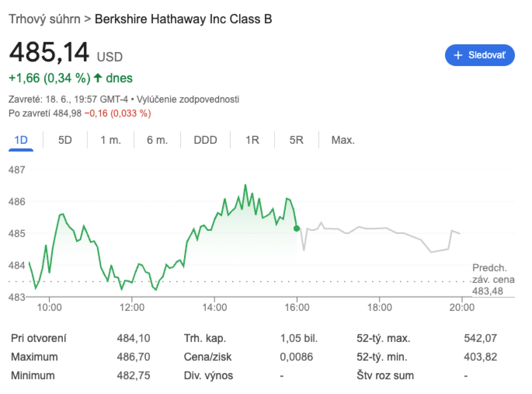
Task: Click the after-hours change −0,16 (0,033 %)
Action: pyautogui.click(x=118, y=114)
